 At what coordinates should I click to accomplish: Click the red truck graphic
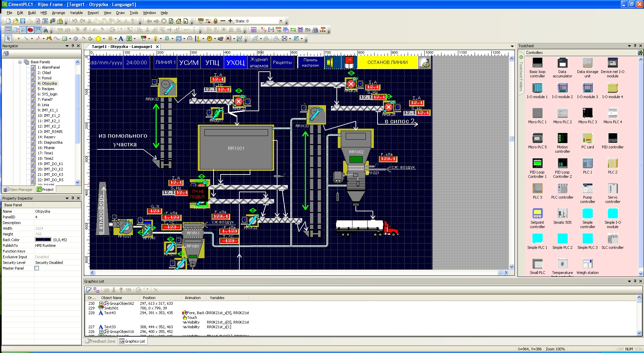pyautogui.click(x=367, y=228)
